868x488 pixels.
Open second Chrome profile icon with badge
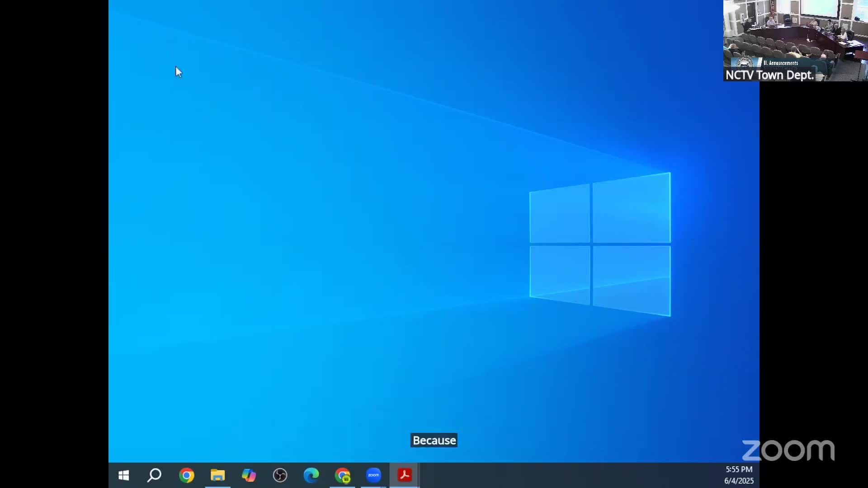[x=343, y=475]
